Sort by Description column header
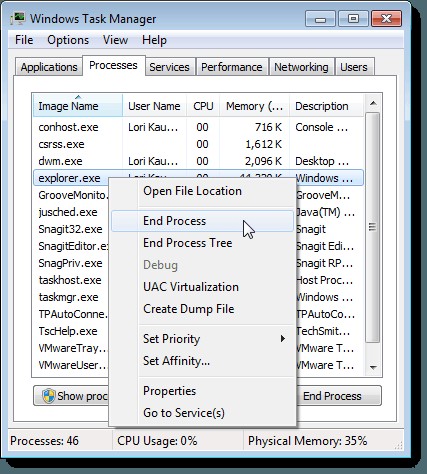Screen dimensions: 427x474 click(x=327, y=106)
